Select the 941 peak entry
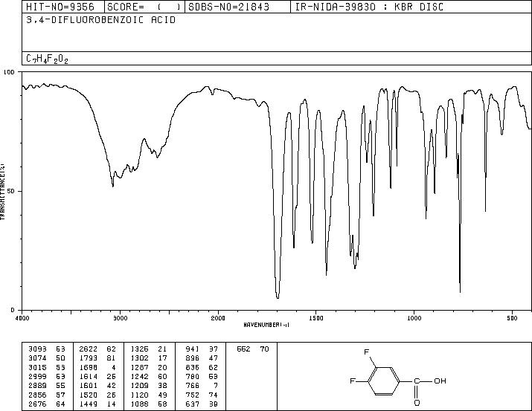The image size is (532, 411). (202, 349)
